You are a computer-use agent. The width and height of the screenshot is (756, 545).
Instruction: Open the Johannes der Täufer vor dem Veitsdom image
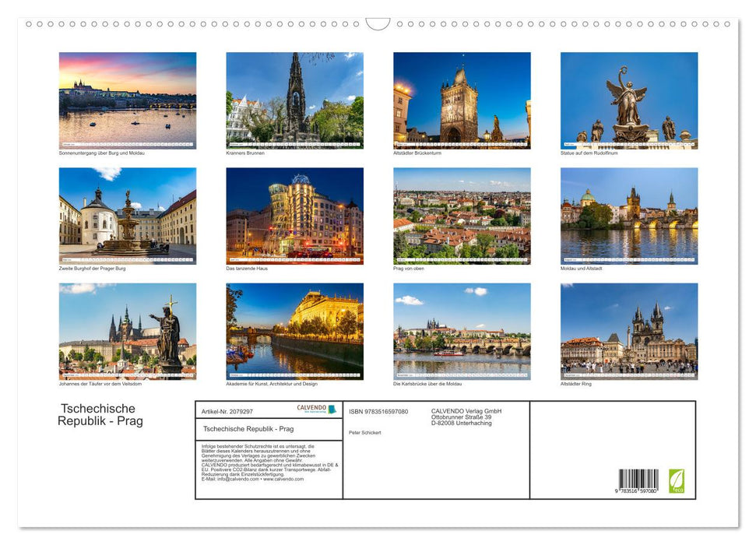(x=127, y=330)
